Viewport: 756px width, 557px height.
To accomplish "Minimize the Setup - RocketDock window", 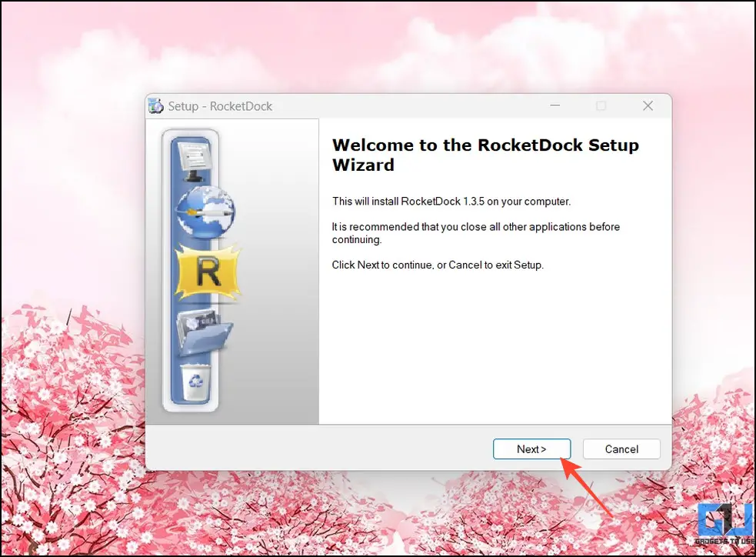I will pos(555,105).
